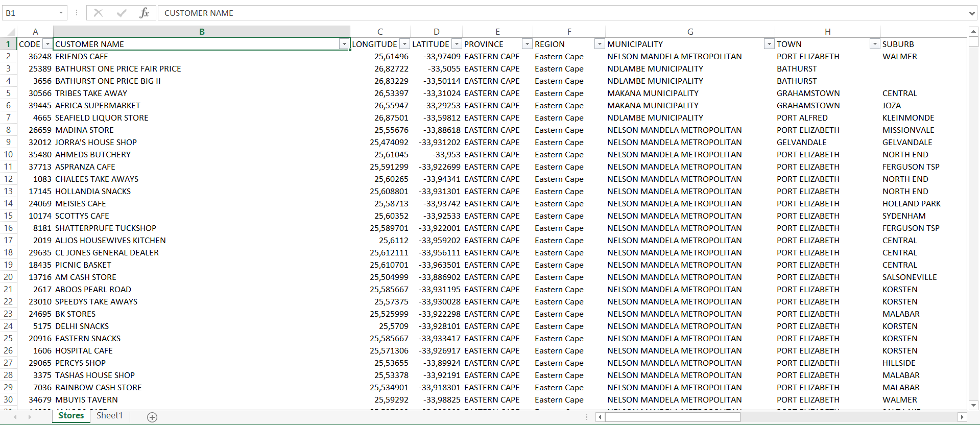
Task: Select row 20 header
Action: click(x=9, y=277)
